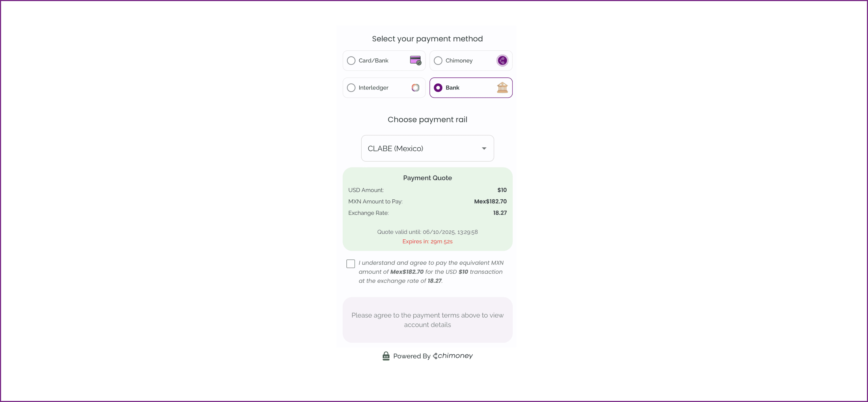Screen dimensions: 868x402
Task: Click the red quote expiry countdown
Action: tap(427, 241)
